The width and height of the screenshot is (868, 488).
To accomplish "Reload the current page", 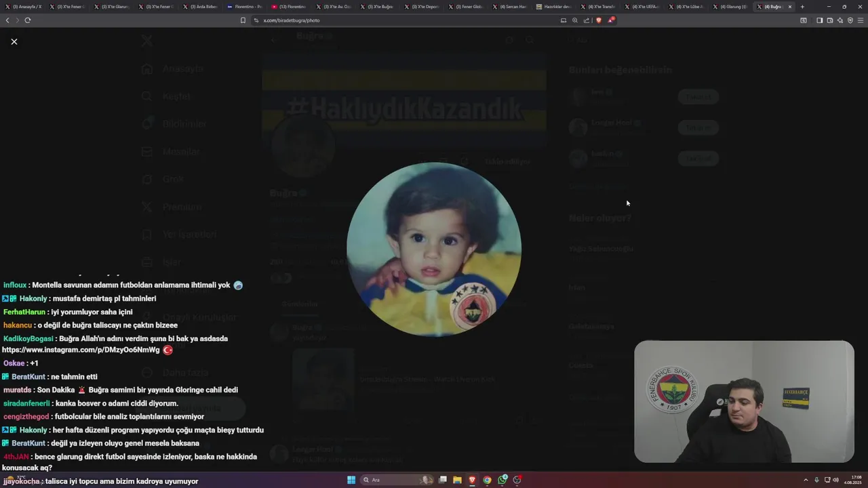I will pos(28,20).
